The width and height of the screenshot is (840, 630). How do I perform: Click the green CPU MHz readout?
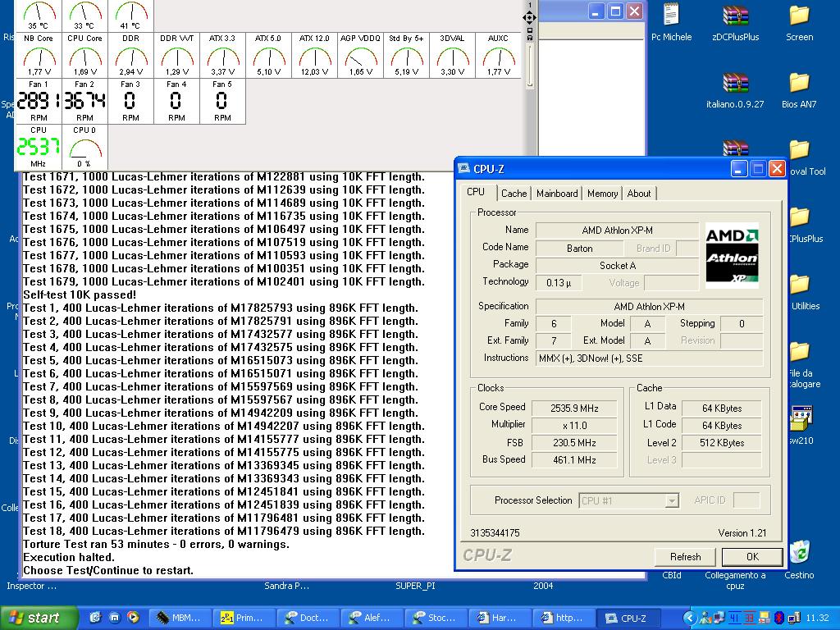pyautogui.click(x=39, y=148)
